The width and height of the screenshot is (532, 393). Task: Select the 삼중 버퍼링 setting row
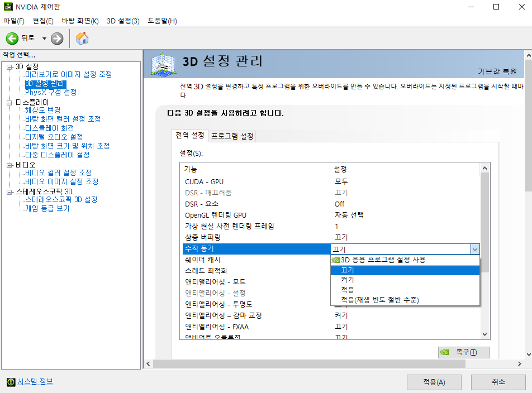pyautogui.click(x=331, y=237)
